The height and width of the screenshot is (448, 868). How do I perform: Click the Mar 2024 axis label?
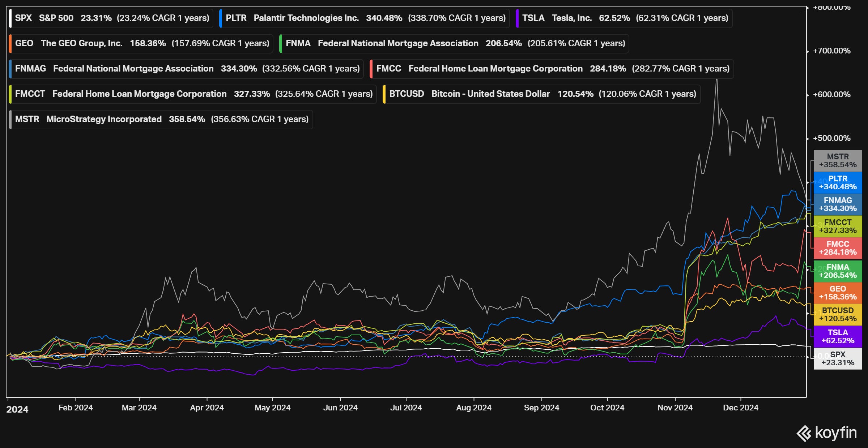click(139, 408)
